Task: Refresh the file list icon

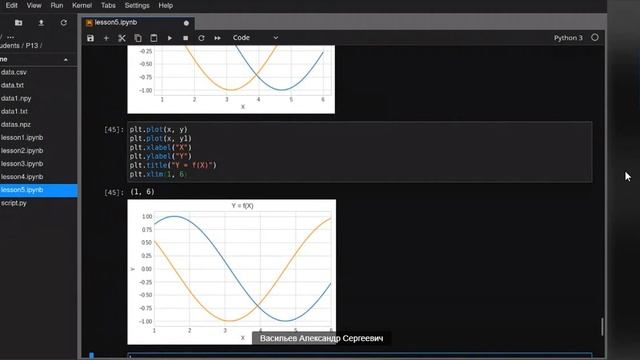Action: [x=64, y=23]
